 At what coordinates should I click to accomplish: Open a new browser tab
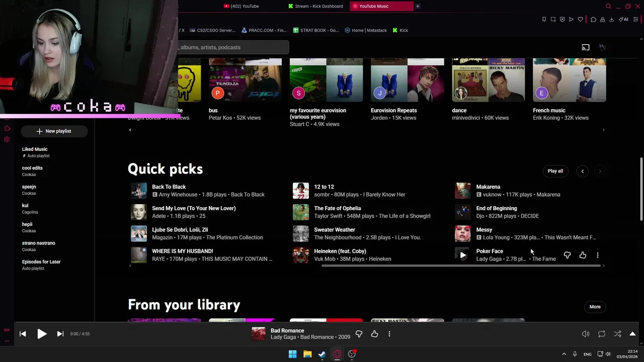click(x=418, y=6)
